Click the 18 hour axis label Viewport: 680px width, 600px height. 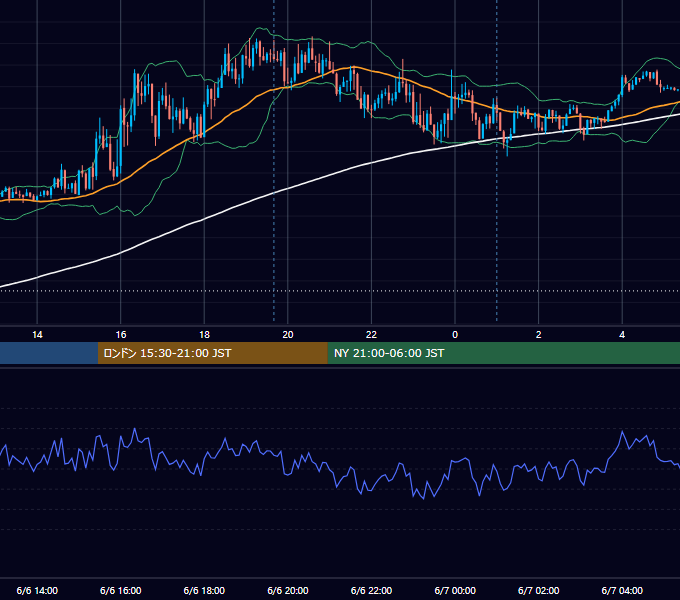(x=204, y=335)
